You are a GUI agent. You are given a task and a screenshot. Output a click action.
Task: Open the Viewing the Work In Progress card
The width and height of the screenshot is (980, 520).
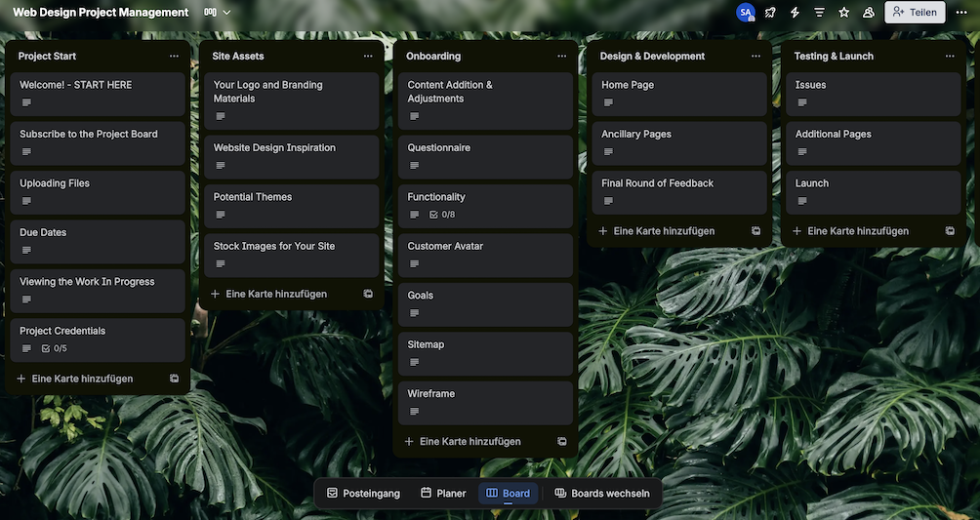coord(98,292)
